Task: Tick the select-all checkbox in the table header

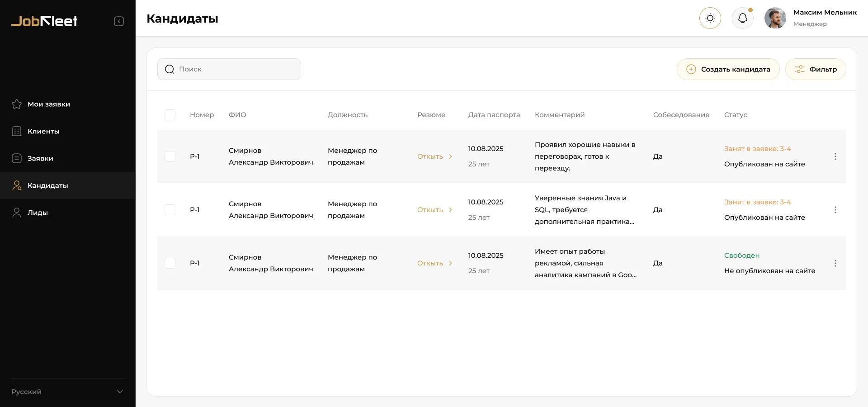Action: (x=170, y=115)
